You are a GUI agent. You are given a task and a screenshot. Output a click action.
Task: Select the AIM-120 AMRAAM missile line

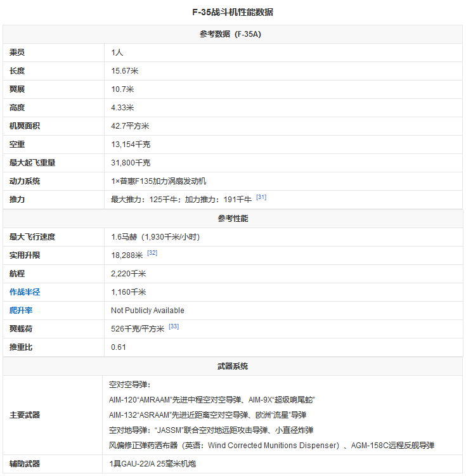212,400
